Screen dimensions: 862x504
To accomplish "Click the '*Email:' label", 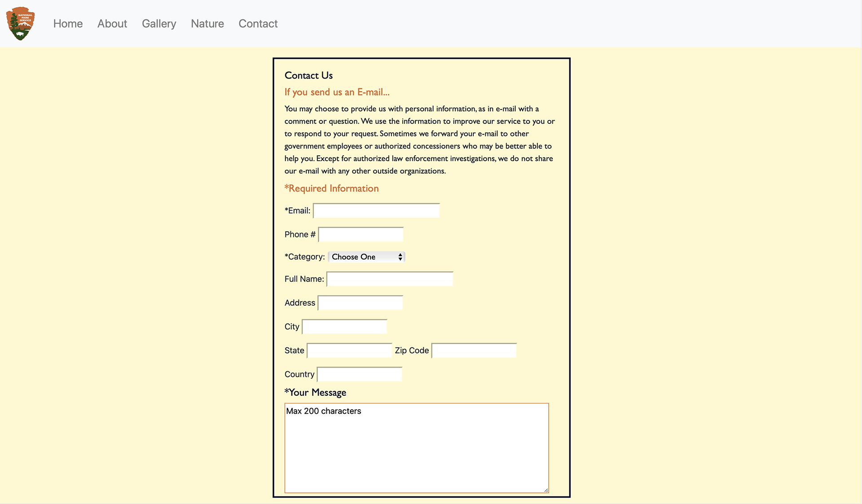I will (x=298, y=210).
